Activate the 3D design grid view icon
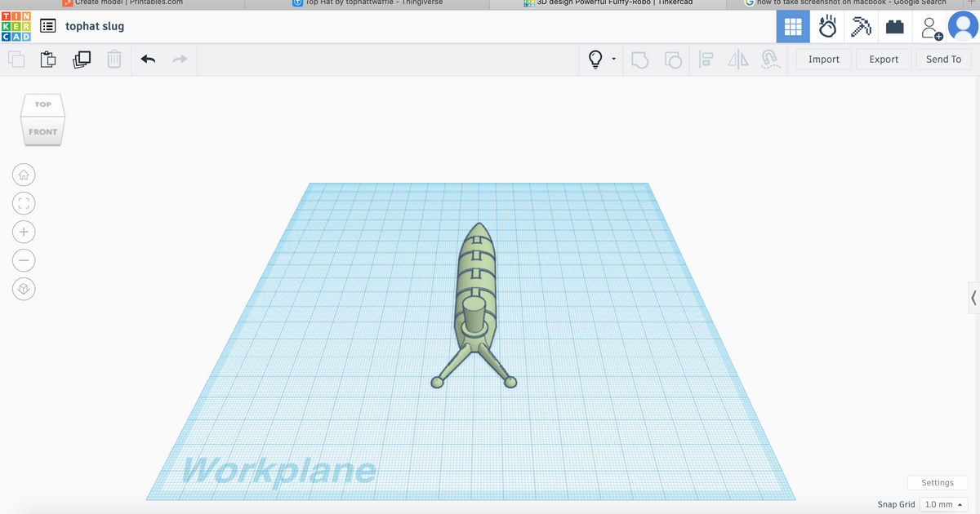Screen dimensions: 980x514 [x=793, y=26]
